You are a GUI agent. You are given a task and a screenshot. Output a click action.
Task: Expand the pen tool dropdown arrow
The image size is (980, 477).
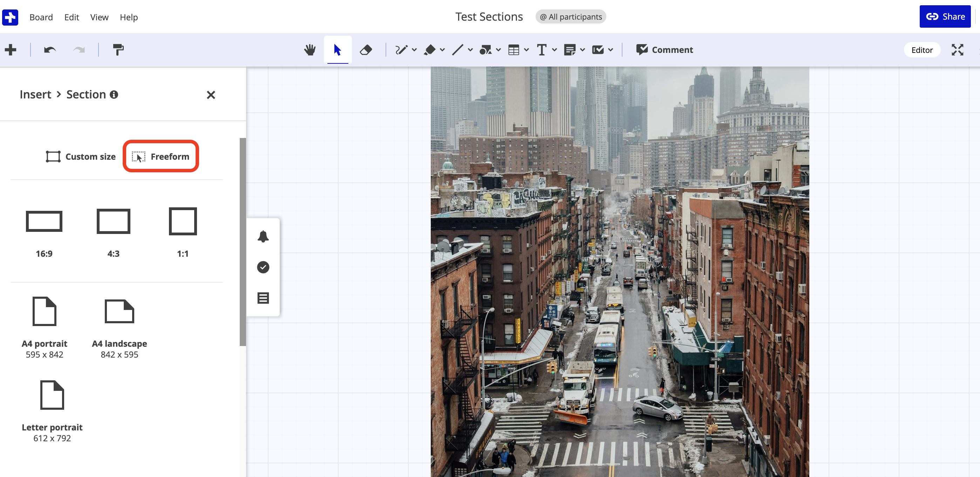[x=414, y=50]
